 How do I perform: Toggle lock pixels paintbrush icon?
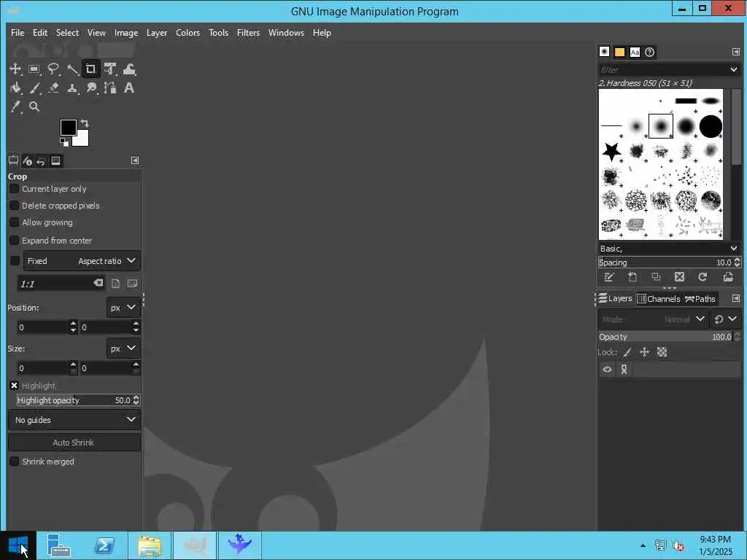[627, 352]
